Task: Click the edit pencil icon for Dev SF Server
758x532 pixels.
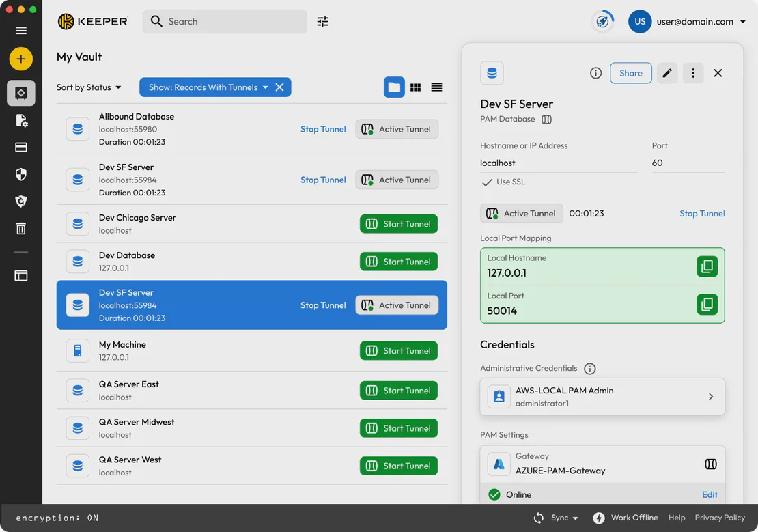Action: [667, 72]
